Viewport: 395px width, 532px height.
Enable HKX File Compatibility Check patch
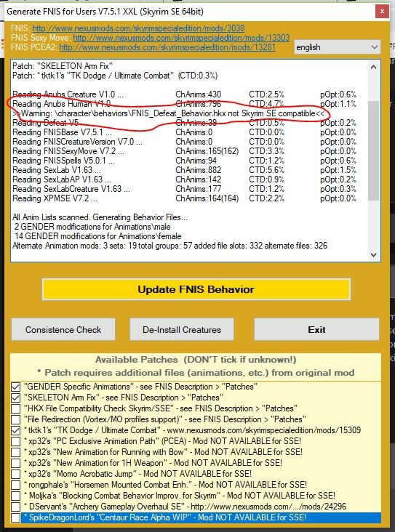click(x=15, y=408)
